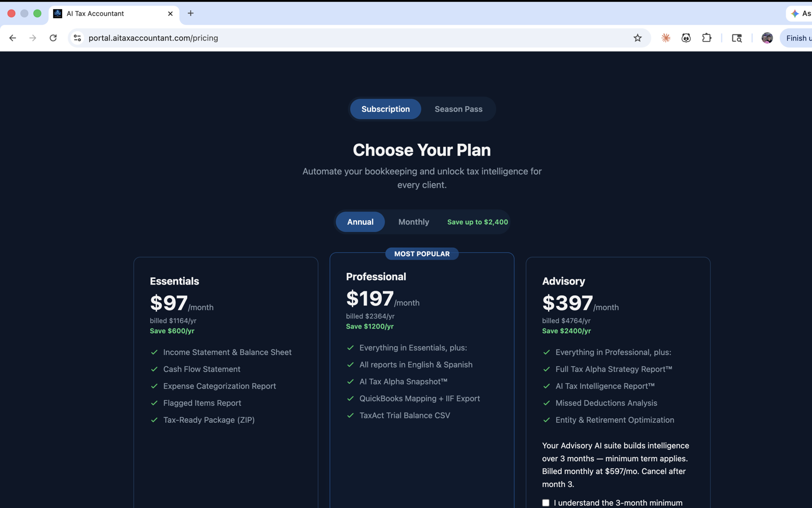The height and width of the screenshot is (508, 812).
Task: Click the $197 price
Action: point(370,299)
